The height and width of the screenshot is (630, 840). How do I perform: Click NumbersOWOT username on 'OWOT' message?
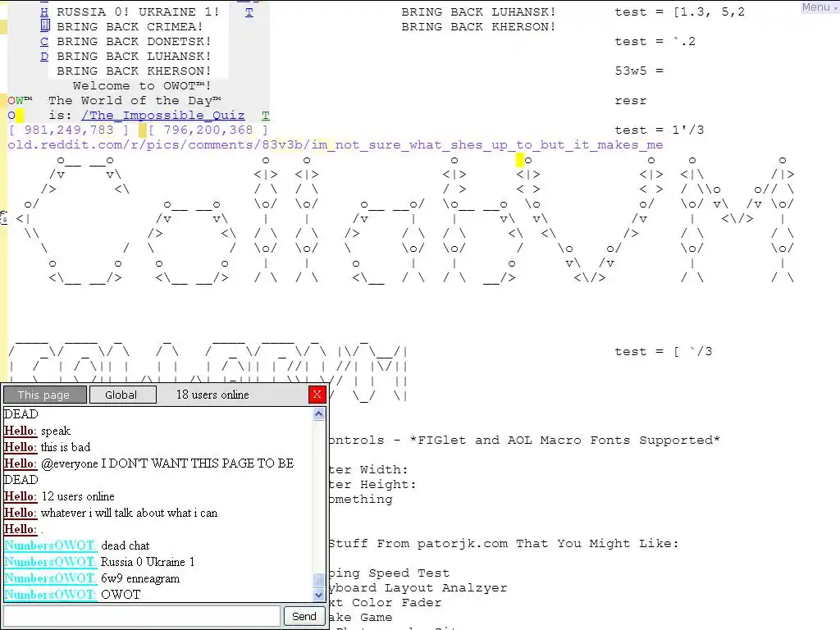(x=50, y=595)
